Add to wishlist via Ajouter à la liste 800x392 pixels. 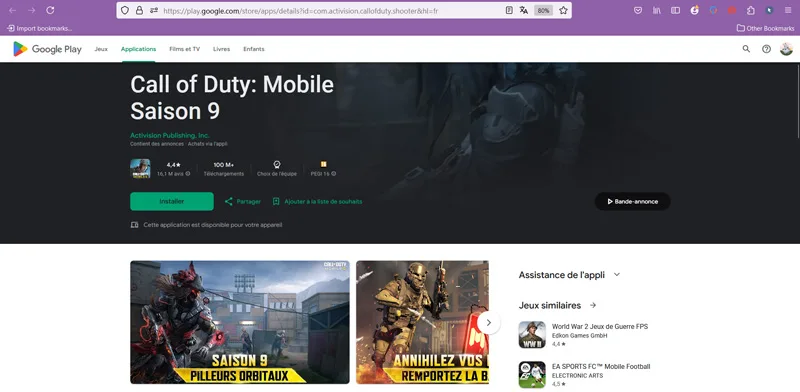click(317, 202)
